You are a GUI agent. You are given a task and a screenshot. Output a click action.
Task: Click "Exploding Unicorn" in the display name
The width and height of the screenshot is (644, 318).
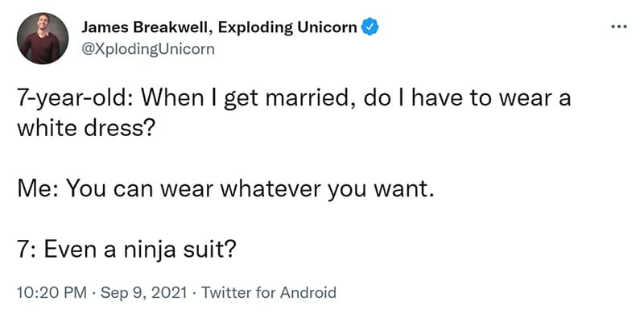(x=287, y=27)
